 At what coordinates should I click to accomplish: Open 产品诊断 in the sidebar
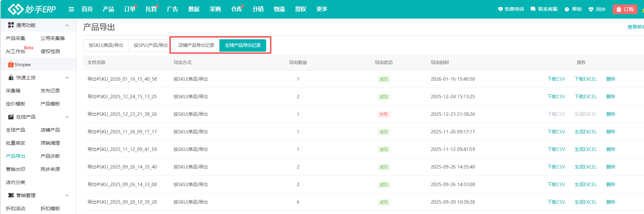50,156
